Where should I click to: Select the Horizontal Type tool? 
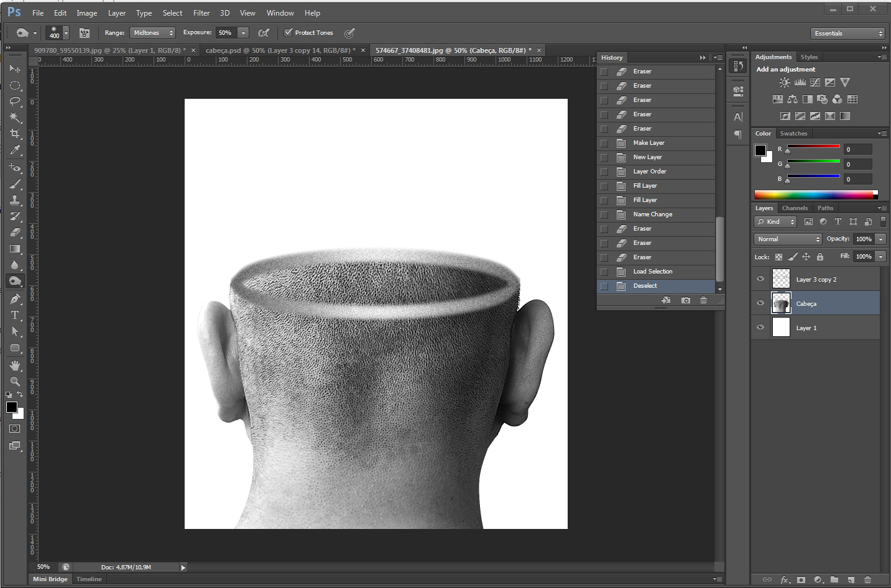(15, 315)
